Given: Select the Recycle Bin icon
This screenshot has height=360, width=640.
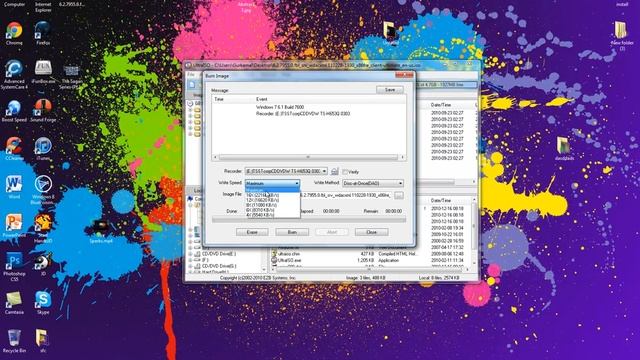Looking at the screenshot, I should 14,341.
